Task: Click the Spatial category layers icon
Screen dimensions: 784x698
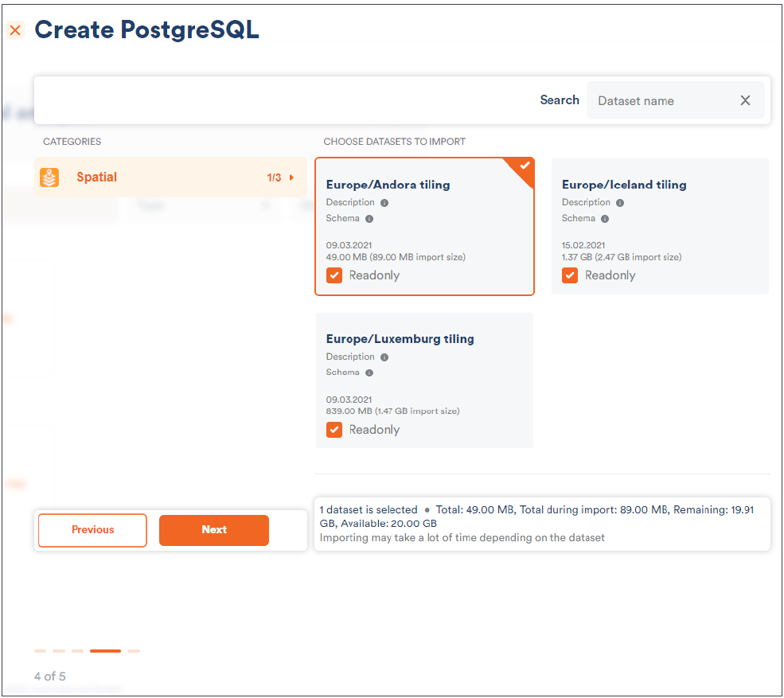Action: [49, 177]
